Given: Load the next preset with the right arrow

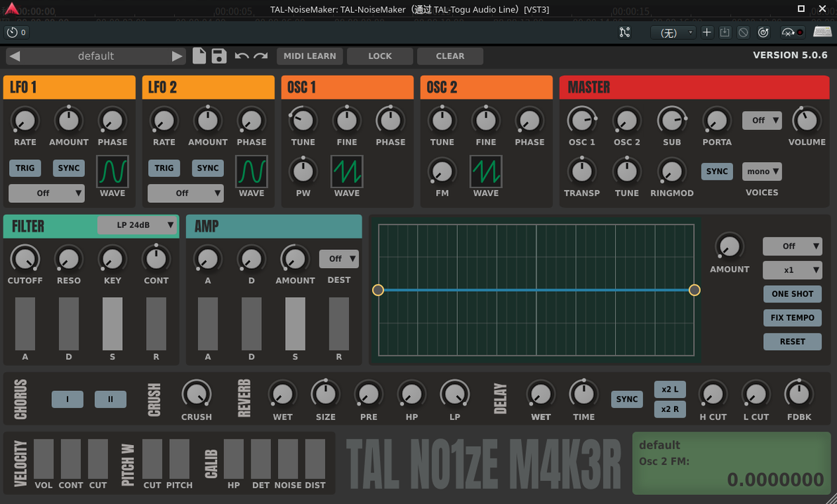Looking at the screenshot, I should point(177,56).
